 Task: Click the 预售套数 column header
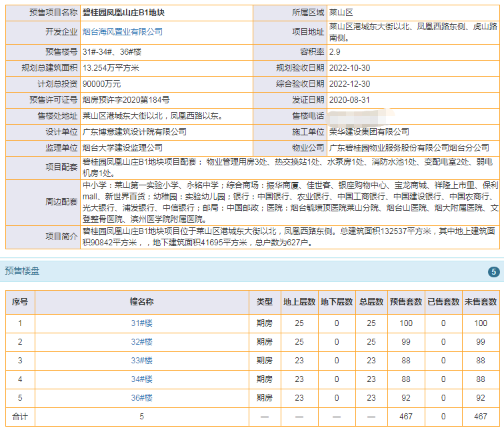(406, 302)
